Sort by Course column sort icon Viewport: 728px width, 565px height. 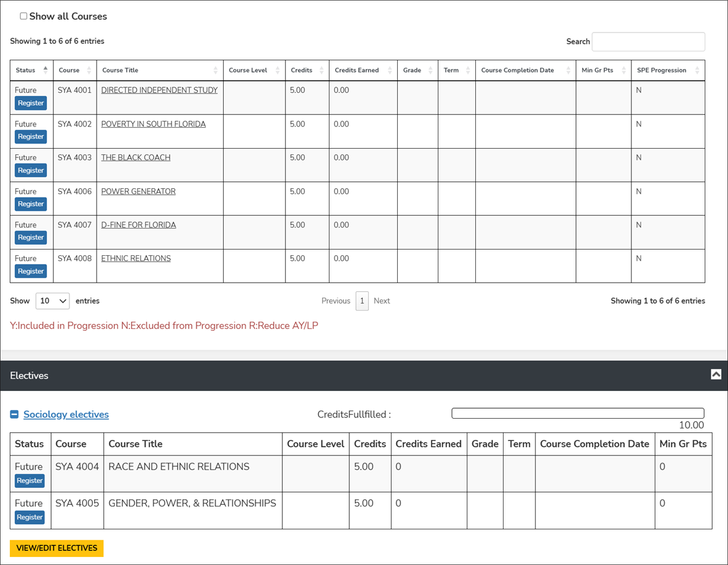pos(89,70)
